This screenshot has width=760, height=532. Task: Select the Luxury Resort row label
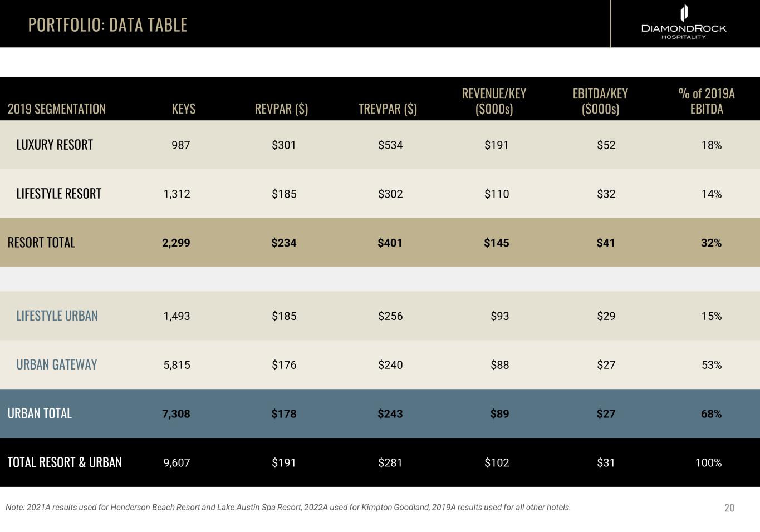coord(55,145)
